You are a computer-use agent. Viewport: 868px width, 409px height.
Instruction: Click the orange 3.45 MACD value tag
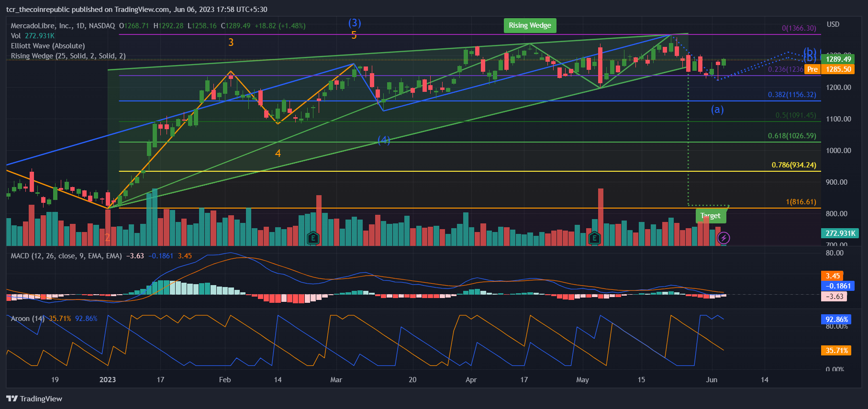pyautogui.click(x=832, y=276)
